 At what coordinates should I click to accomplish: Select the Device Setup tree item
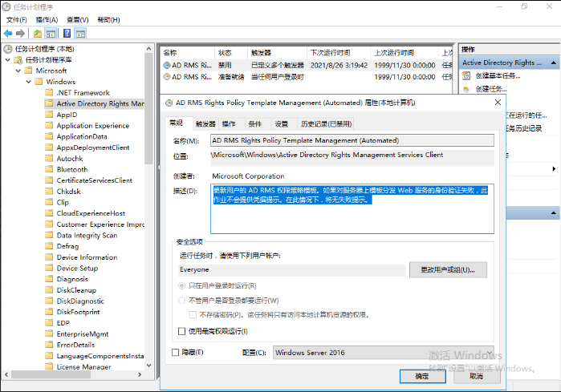[77, 268]
